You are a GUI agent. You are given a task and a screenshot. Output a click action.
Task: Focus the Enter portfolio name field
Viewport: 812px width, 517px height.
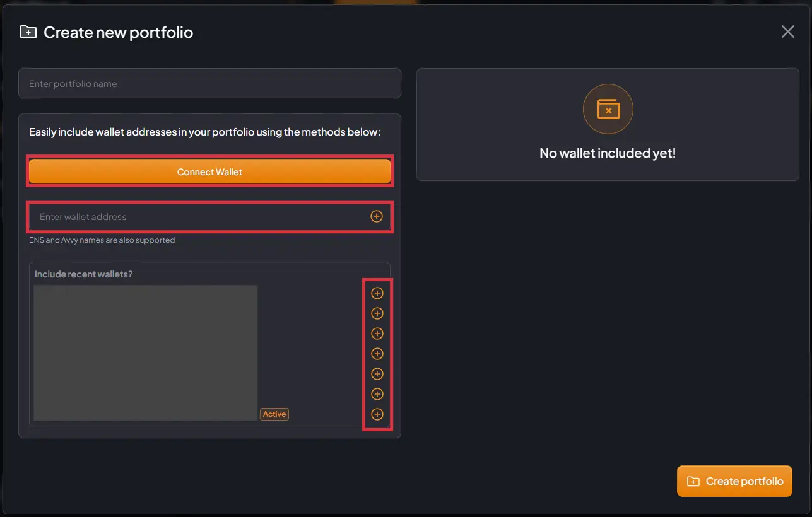click(209, 84)
